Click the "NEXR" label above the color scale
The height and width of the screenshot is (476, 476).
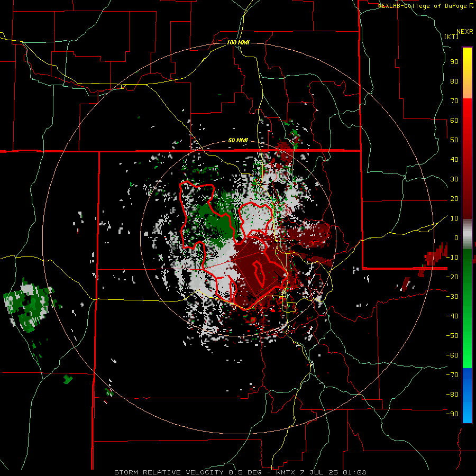click(x=465, y=32)
